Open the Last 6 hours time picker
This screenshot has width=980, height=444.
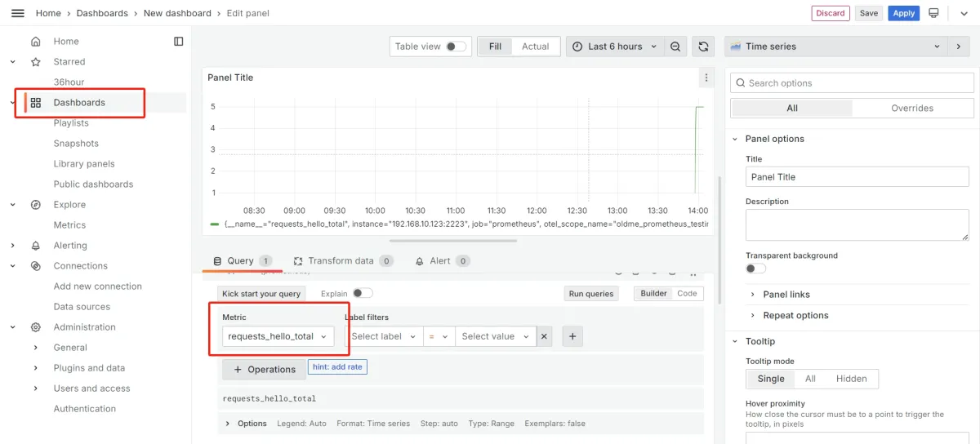(615, 47)
